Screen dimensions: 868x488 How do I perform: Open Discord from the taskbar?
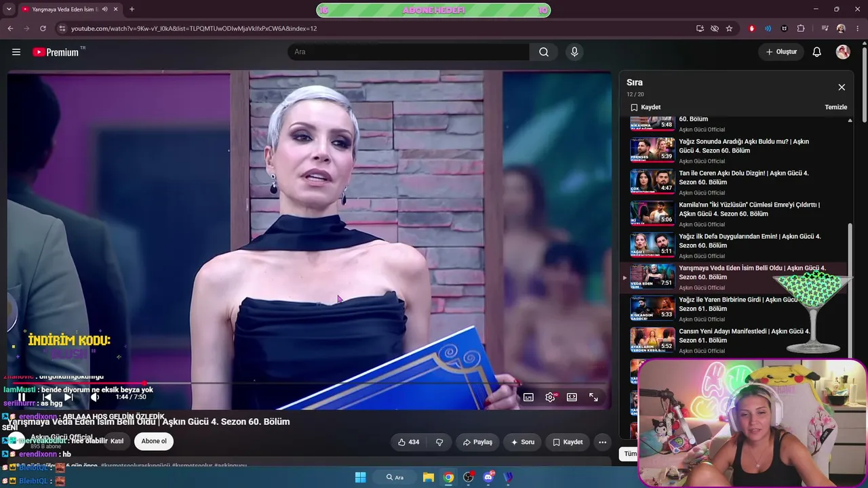tap(489, 477)
